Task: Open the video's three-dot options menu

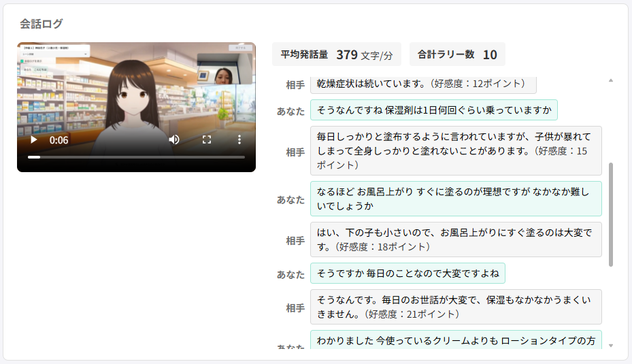Action: 239,139
